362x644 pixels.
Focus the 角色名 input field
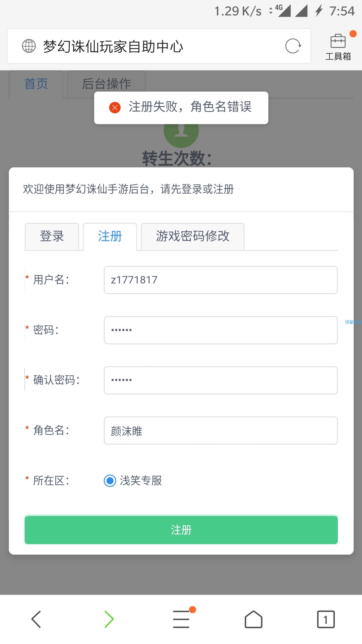[x=221, y=431]
